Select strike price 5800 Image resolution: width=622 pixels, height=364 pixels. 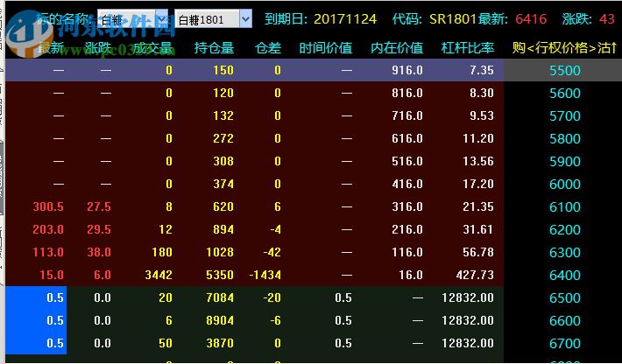[565, 138]
